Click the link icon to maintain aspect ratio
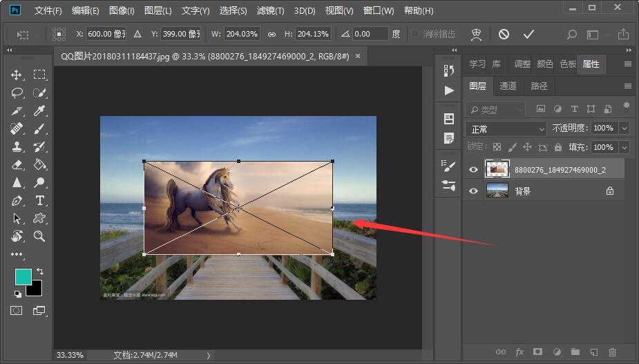The height and width of the screenshot is (364, 639). pos(271,35)
